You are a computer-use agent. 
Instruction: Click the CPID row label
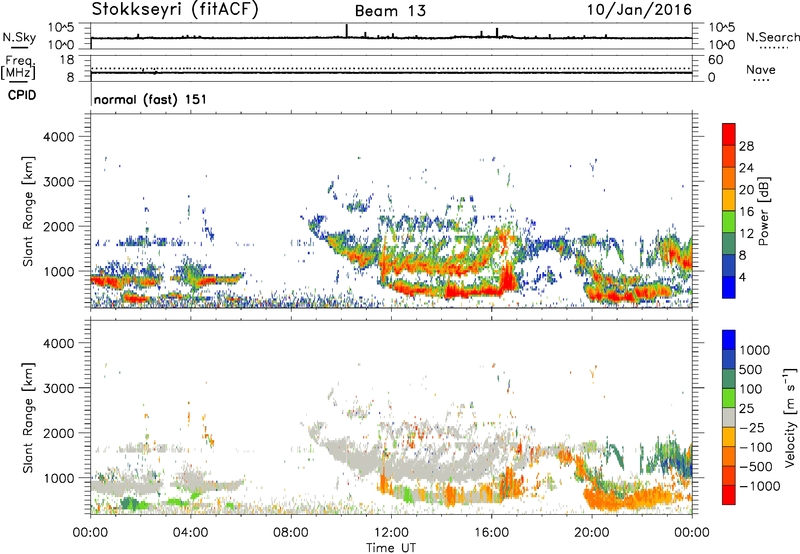tap(22, 95)
